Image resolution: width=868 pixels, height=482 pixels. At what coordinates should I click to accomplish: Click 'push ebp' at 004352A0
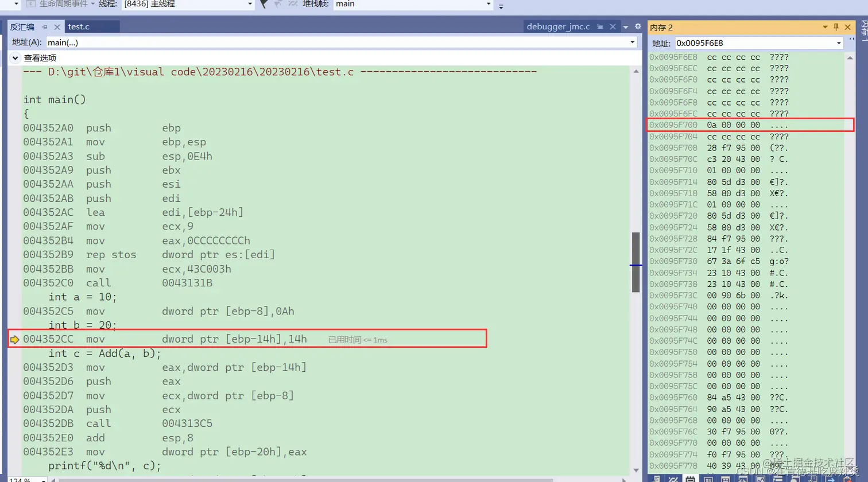102,128
